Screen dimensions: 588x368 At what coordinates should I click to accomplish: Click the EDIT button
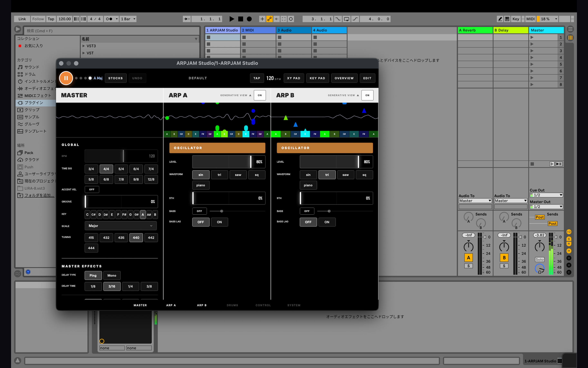367,78
